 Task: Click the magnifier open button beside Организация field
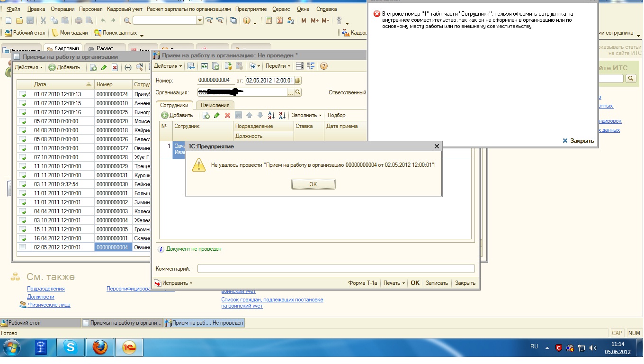coord(298,92)
